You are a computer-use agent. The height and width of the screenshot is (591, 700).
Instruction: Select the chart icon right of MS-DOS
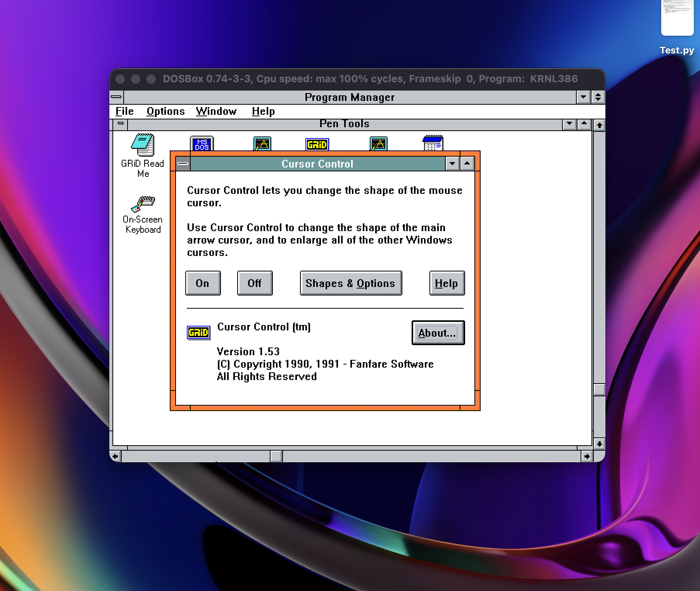(x=262, y=144)
